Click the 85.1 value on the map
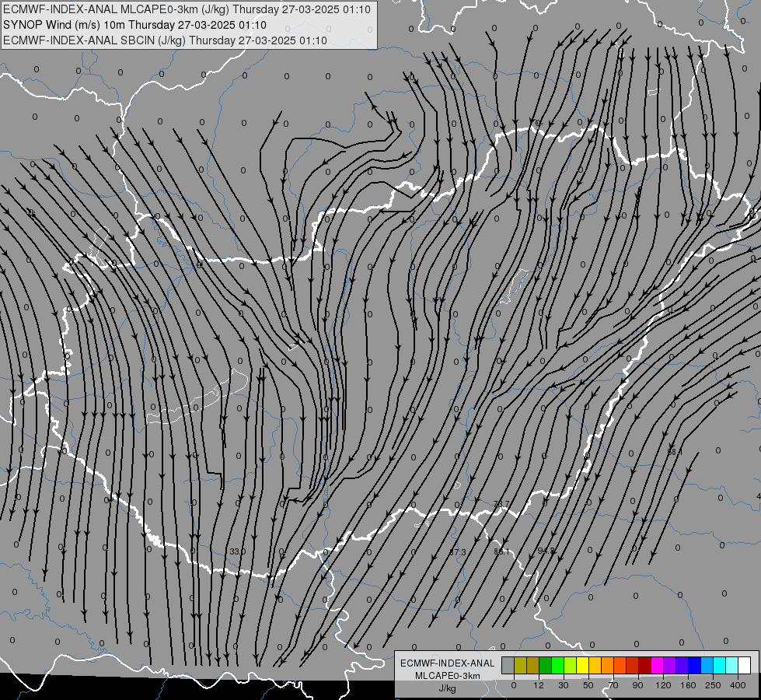Viewport: 761px width, 700px height. tap(501, 552)
